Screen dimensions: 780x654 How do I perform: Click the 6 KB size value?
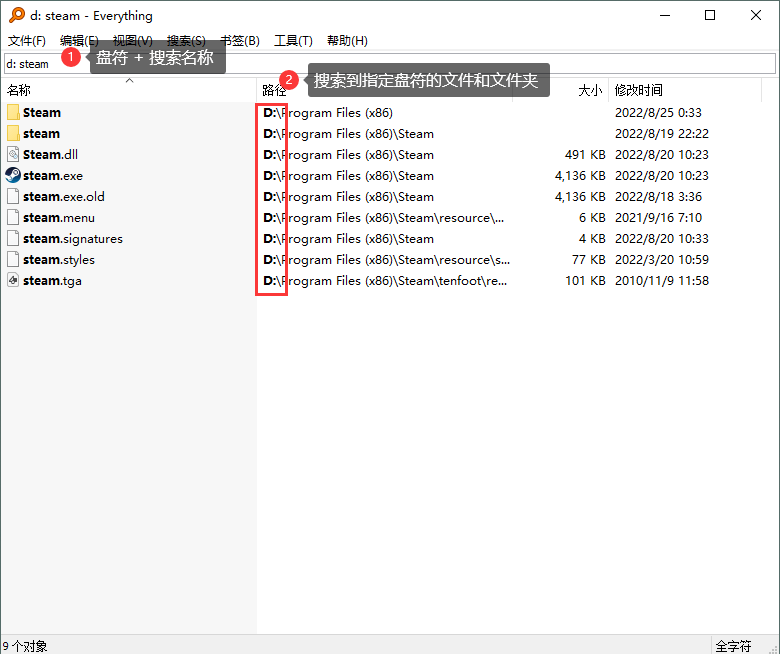click(592, 218)
